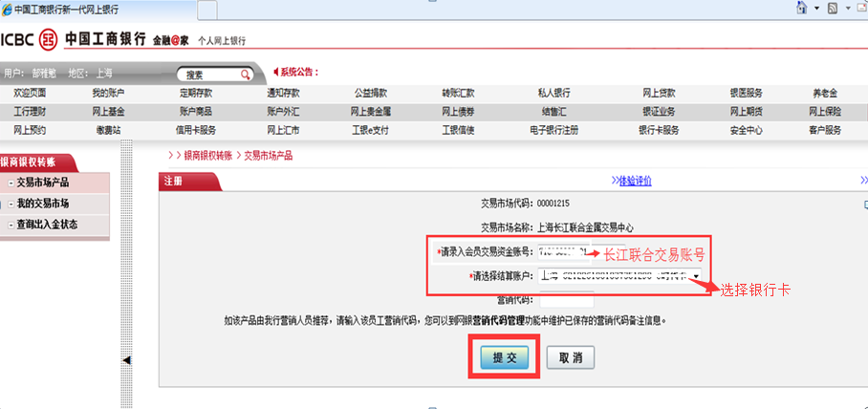Image resolution: width=868 pixels, height=409 pixels.
Task: Click the RSS feeds icon in browser toolbar
Action: (x=833, y=9)
